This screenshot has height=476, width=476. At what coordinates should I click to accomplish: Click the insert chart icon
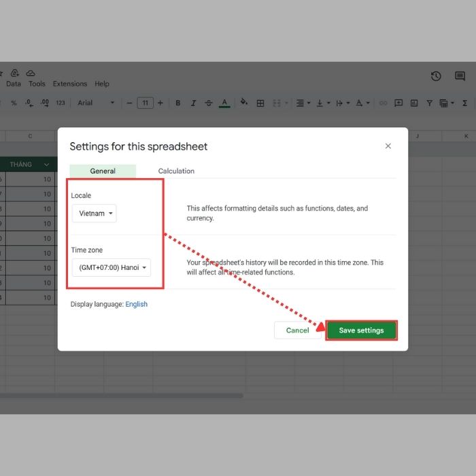click(x=414, y=103)
